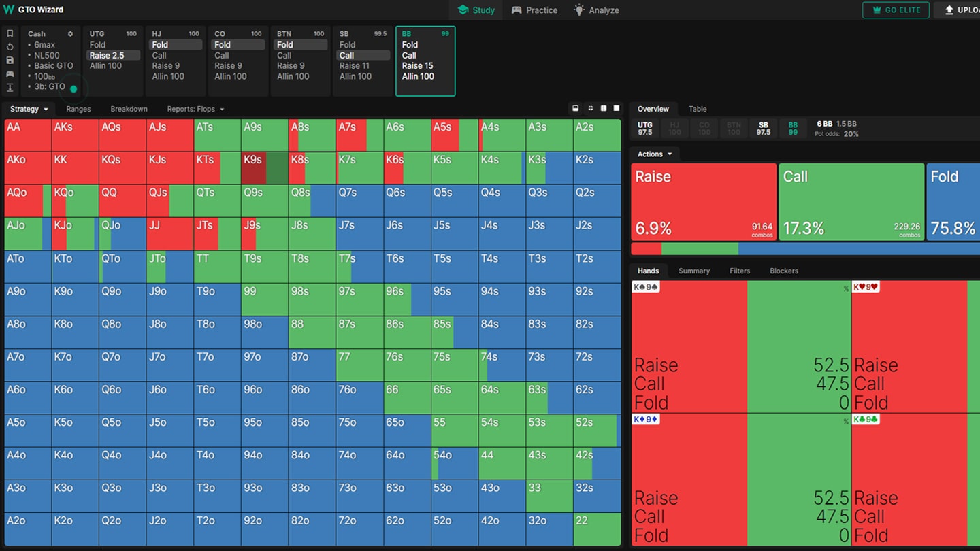This screenshot has width=980, height=551.
Task: Open the Reports: Flops dropdown
Action: pyautogui.click(x=195, y=109)
